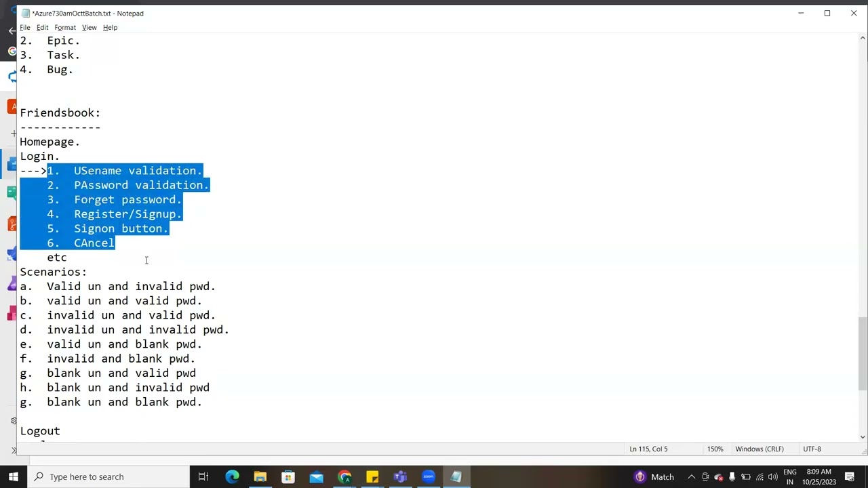
Task: Click the 'Ln 115, Col 5' status entry
Action: pos(648,449)
